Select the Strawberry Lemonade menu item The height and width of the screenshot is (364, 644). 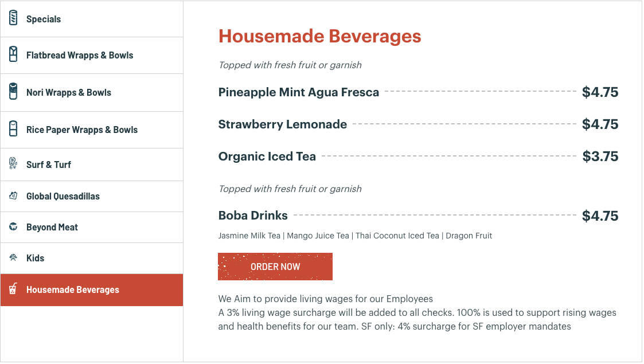point(282,124)
